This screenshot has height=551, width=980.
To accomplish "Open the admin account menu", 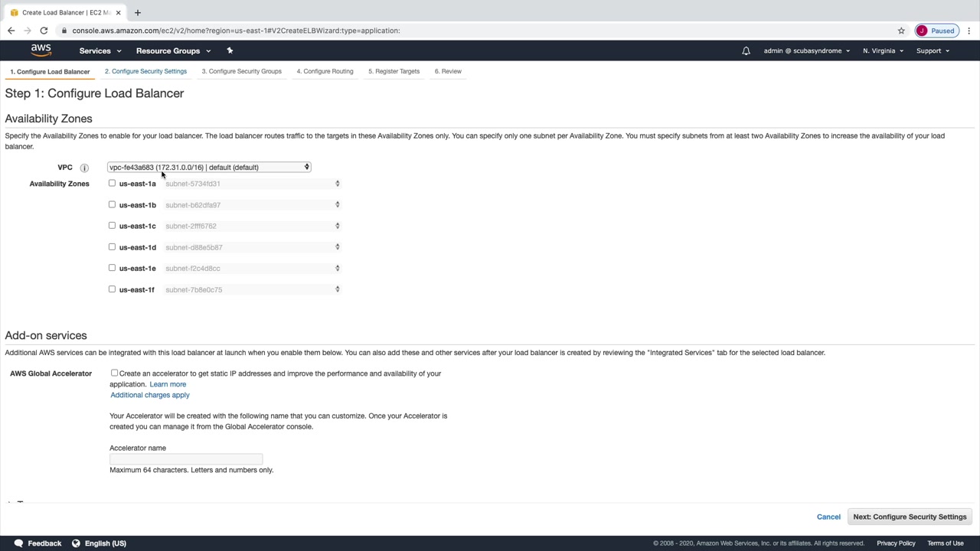I will pyautogui.click(x=807, y=51).
